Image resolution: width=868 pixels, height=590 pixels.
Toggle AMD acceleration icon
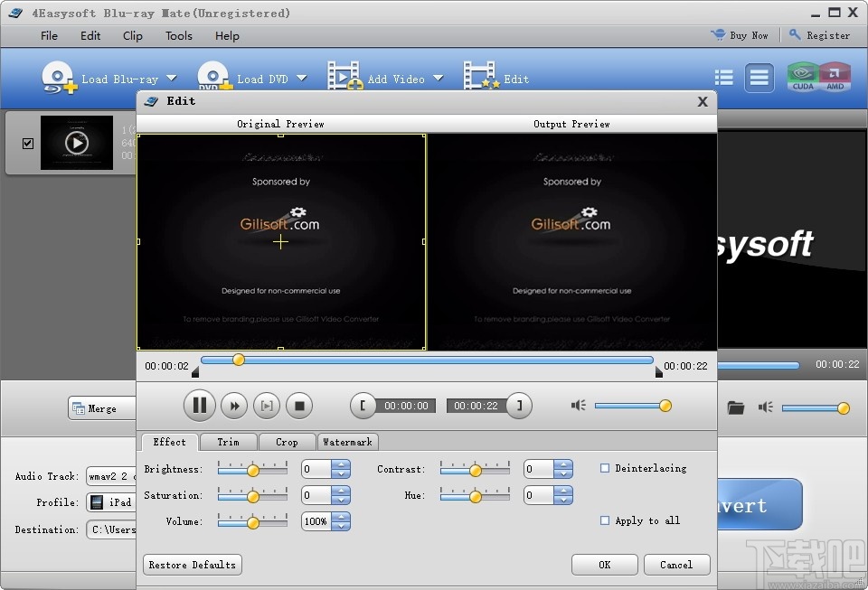point(835,78)
